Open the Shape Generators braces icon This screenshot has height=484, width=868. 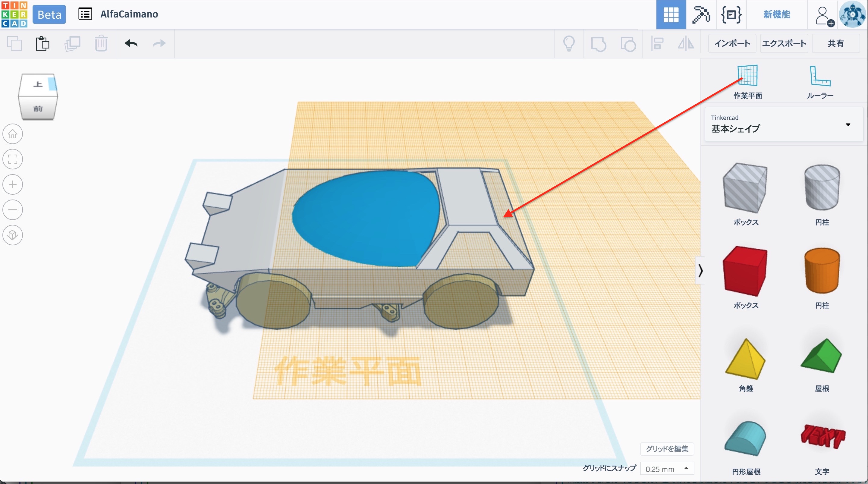click(731, 14)
